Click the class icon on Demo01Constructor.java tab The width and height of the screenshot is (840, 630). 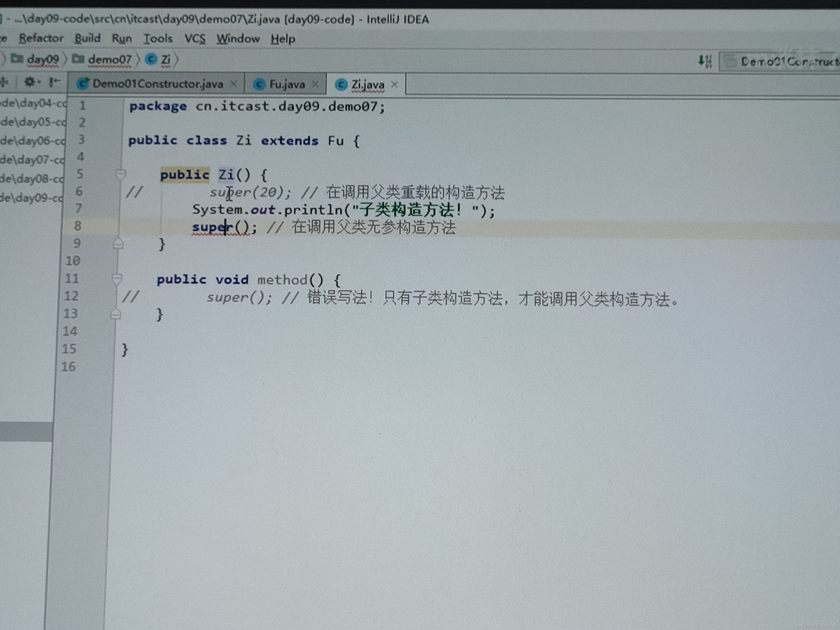[82, 84]
